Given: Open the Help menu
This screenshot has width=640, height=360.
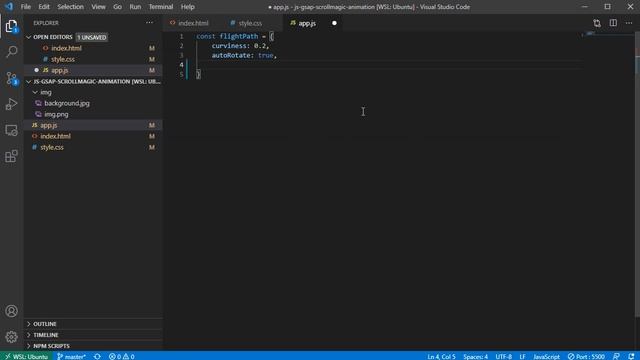Looking at the screenshot, I should click(x=187, y=7).
